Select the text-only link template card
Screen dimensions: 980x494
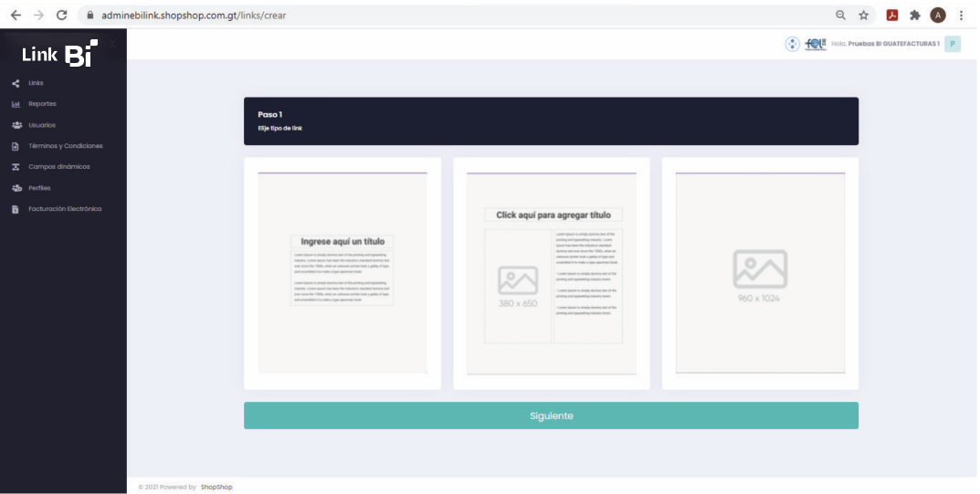click(x=342, y=273)
